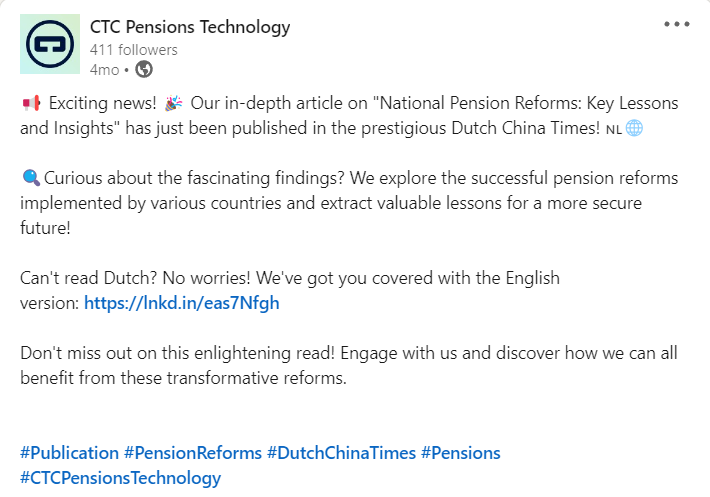Click the "Can't read Dutch?" sentence
The width and height of the screenshot is (710, 497).
(x=89, y=278)
